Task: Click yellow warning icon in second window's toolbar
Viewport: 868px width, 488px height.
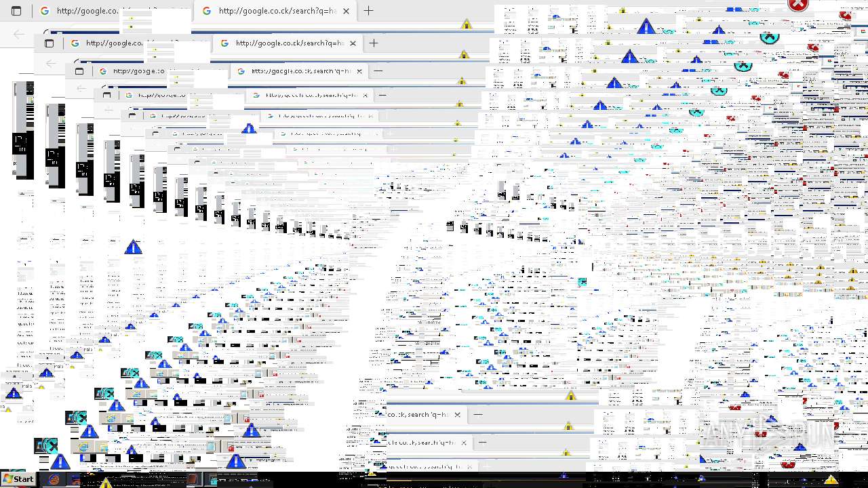Action: [x=464, y=54]
